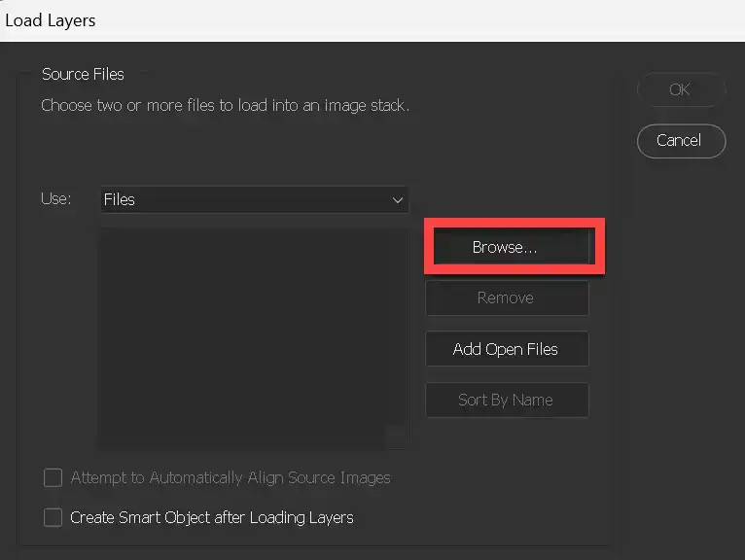The image size is (745, 560).
Task: Click the Load Layers title bar
Action: (372, 19)
